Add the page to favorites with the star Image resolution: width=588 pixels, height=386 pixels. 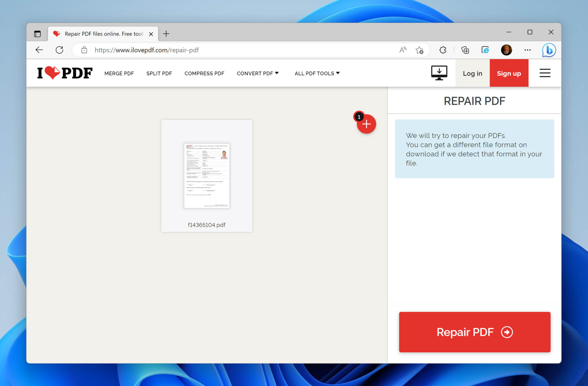419,50
